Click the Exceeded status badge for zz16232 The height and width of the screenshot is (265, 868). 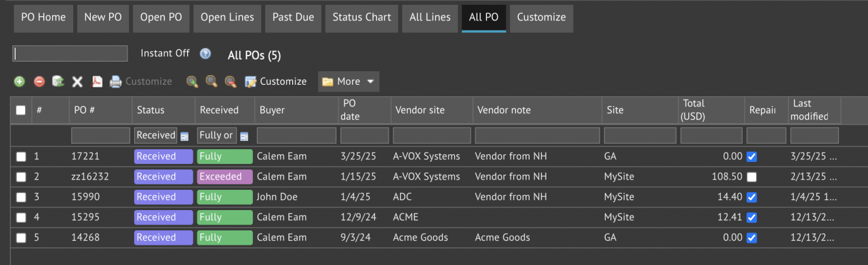click(x=224, y=177)
